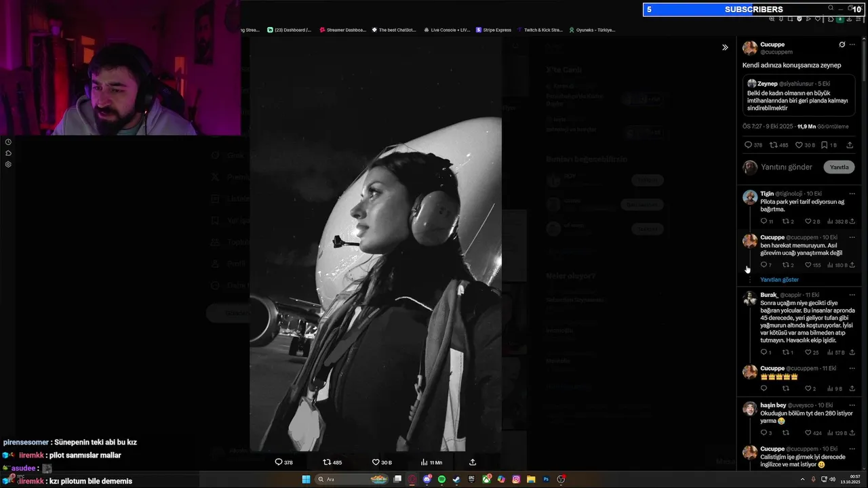Image resolution: width=868 pixels, height=488 pixels.
Task: Reply icon with 7 on Cucuppe's harekat reply
Action: [x=764, y=265]
